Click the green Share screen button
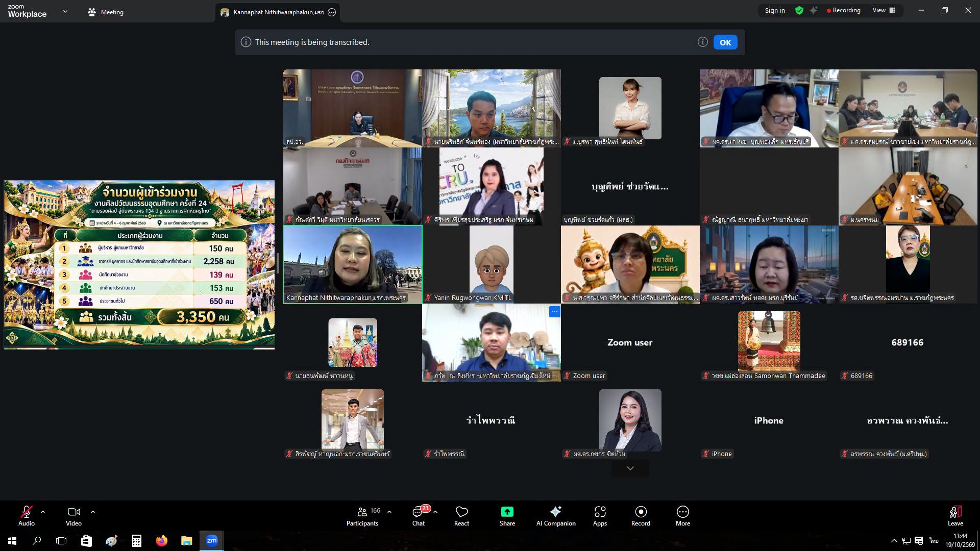This screenshot has height=551, width=980. coord(507,515)
